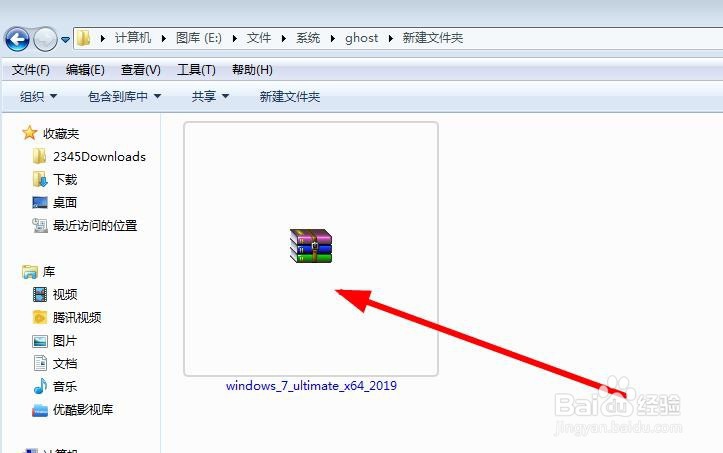This screenshot has height=453, width=723.
Task: Click the 优酷影视库 icon
Action: [40, 410]
